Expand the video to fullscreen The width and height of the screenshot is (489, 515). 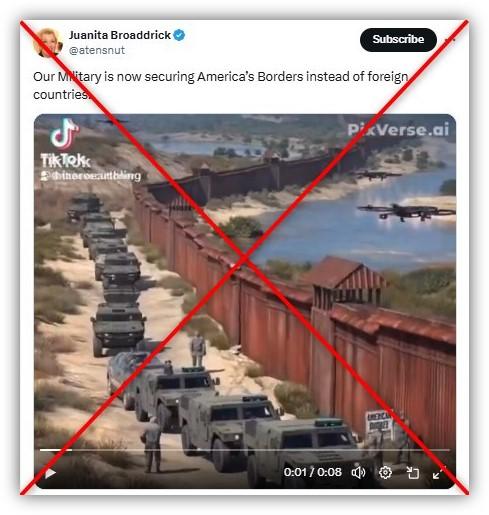439,472
